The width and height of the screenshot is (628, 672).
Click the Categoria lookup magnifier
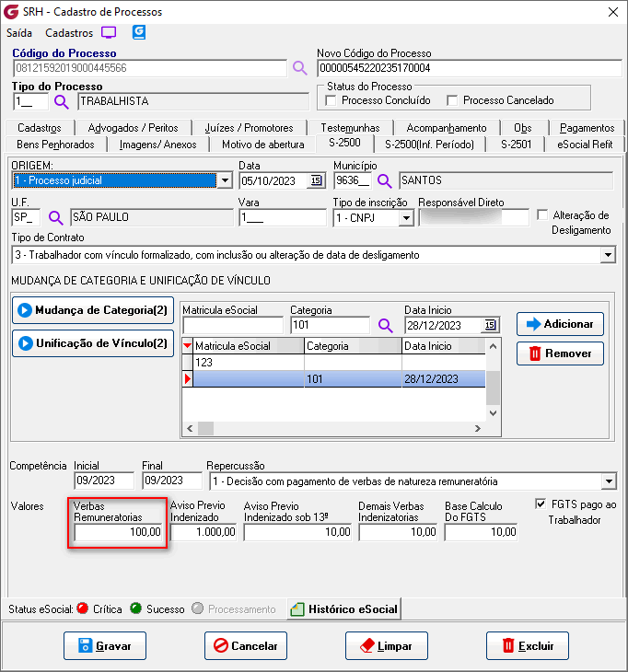(385, 325)
